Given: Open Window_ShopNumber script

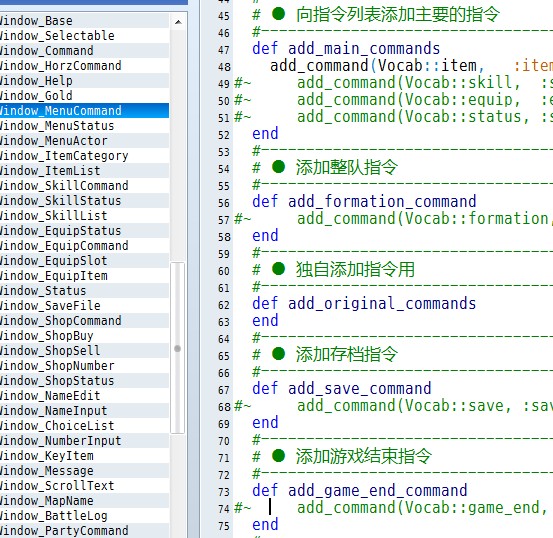Looking at the screenshot, I should pos(84,365).
